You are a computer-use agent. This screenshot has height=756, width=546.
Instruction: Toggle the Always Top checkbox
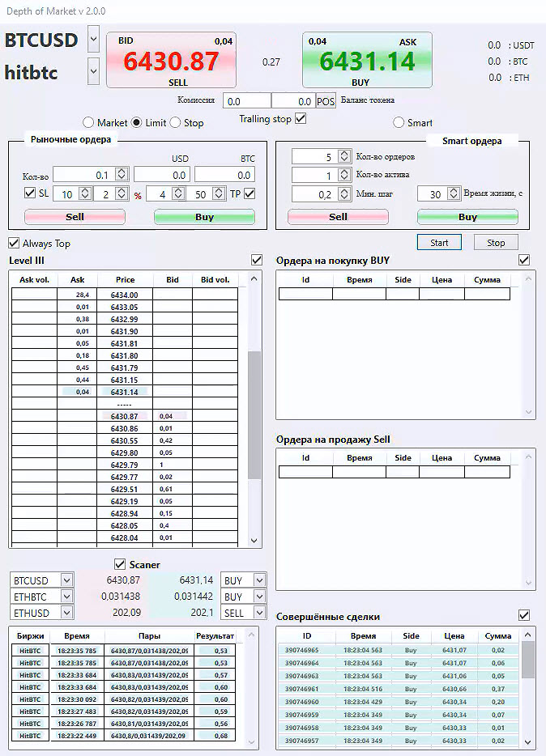(x=14, y=243)
